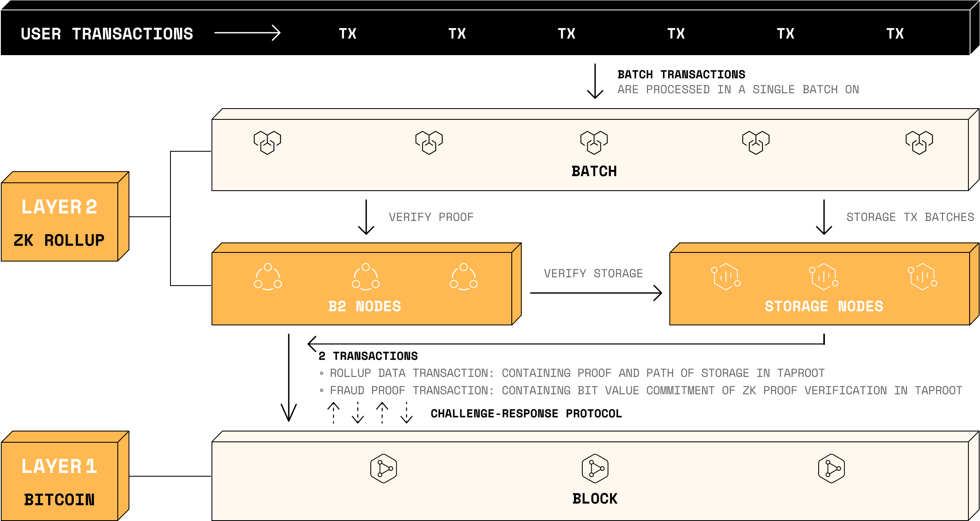Screen dimensions: 980x521
Task: Click the arrow after USER TRANSACTIONS
Action: point(248,33)
